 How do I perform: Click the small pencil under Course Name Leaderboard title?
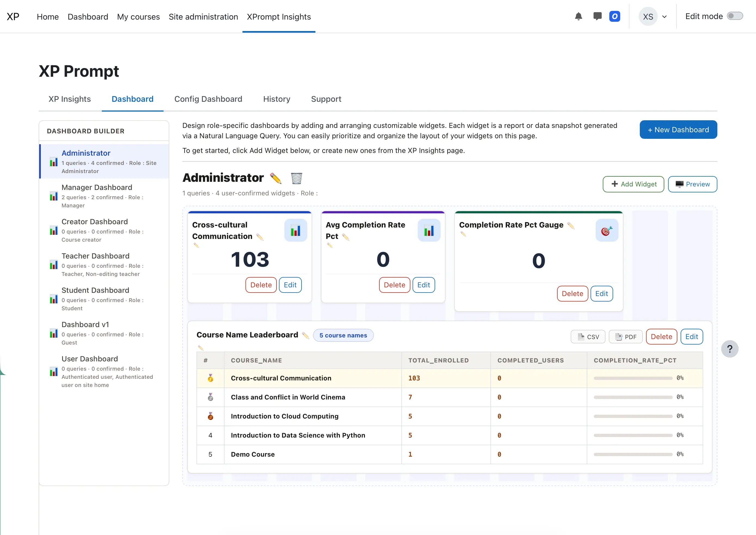point(201,348)
